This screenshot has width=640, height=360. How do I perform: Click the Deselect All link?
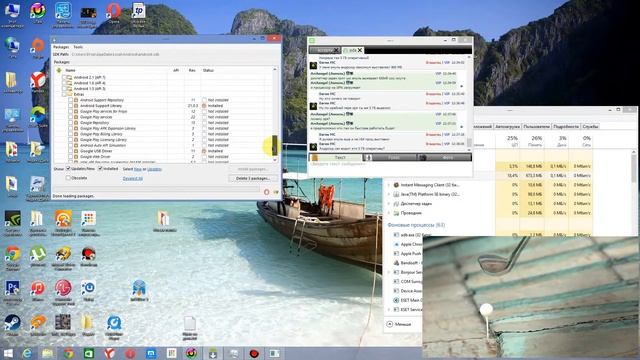tap(133, 178)
